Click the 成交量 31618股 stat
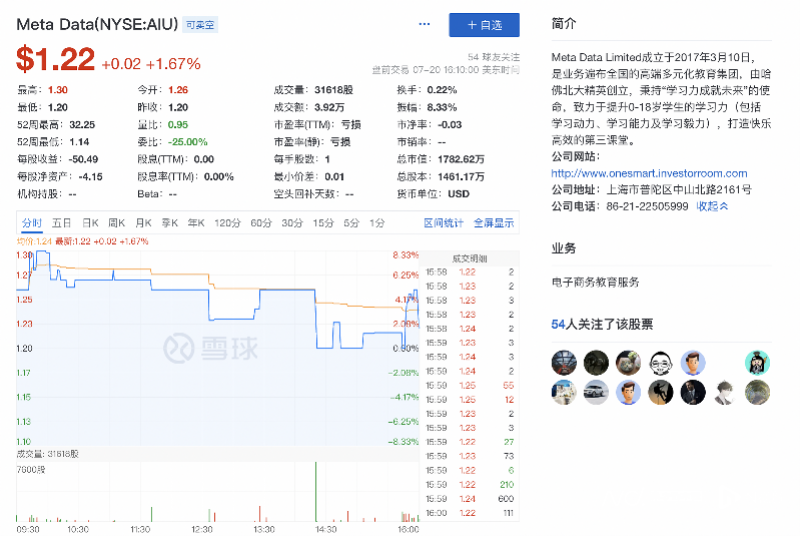Screen dimensions: 800x536 pyautogui.click(x=313, y=90)
